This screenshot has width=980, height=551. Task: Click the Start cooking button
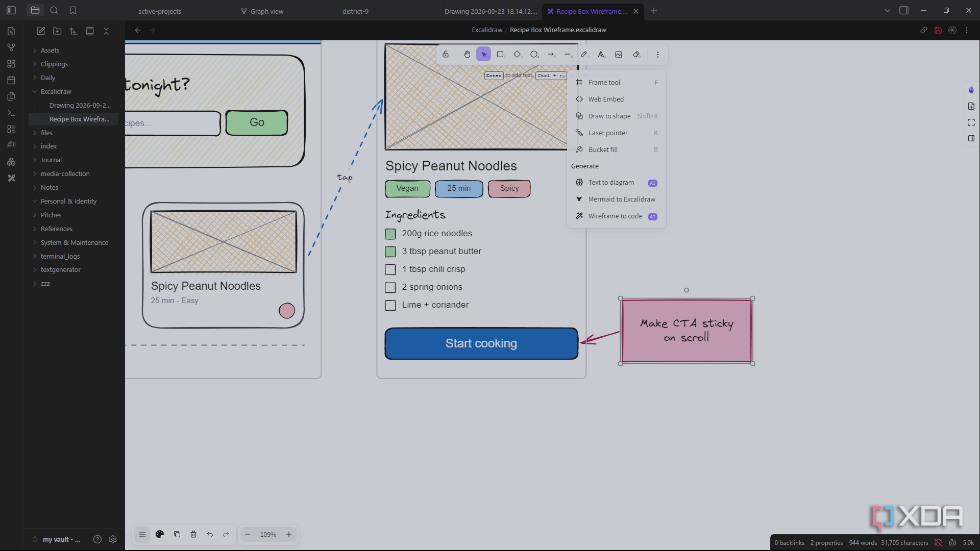point(481,343)
